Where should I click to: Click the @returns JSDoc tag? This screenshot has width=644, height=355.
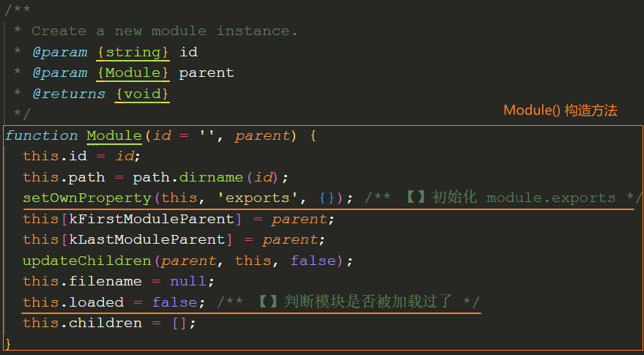(x=69, y=94)
